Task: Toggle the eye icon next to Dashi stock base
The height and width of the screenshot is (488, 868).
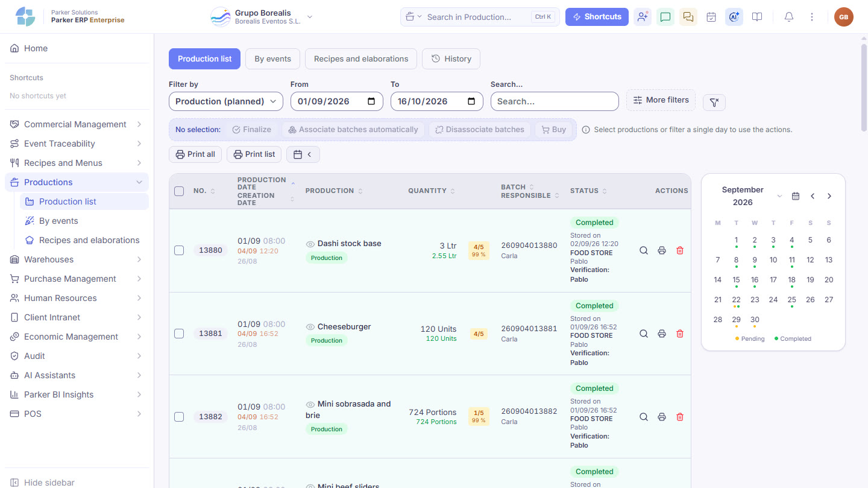Action: click(x=310, y=244)
